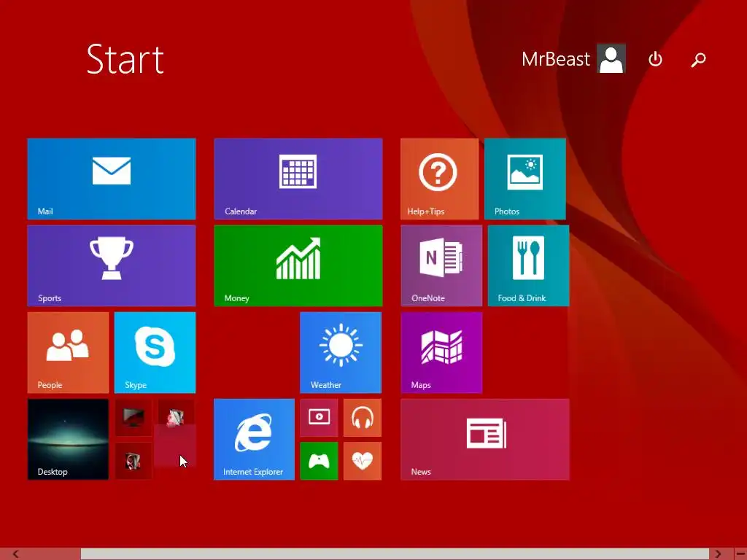The image size is (747, 560).
Task: Click the scrollbar left arrow
Action: (16, 554)
